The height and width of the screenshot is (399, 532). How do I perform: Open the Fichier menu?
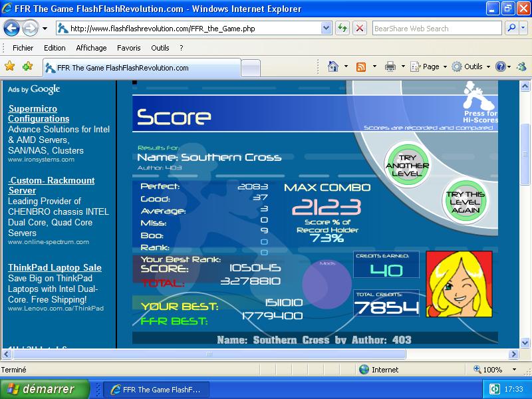pos(23,48)
